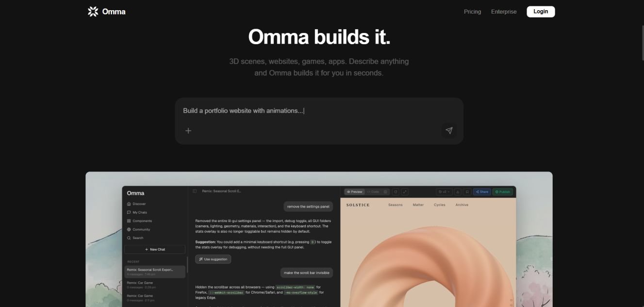Viewport: 644px width, 307px height.
Task: Click the Share button
Action: click(x=482, y=192)
